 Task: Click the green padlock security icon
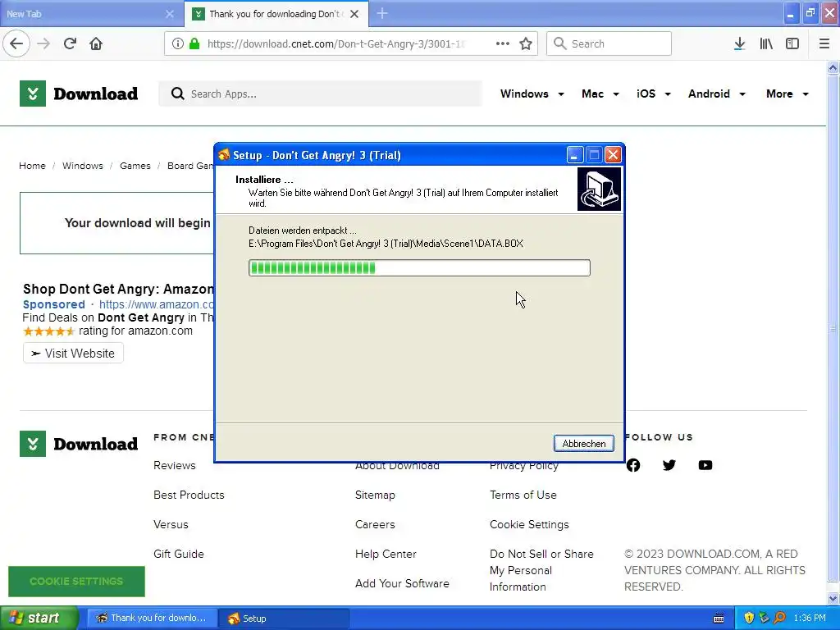click(194, 43)
